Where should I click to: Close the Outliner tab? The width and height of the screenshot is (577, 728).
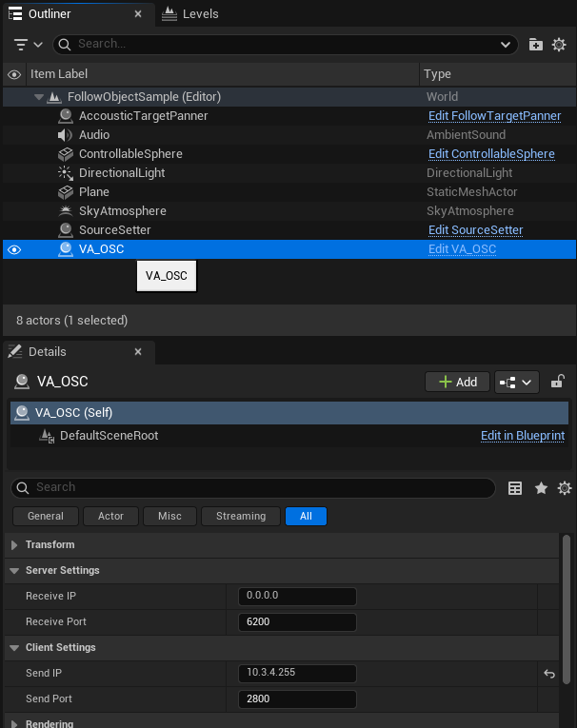(138, 14)
